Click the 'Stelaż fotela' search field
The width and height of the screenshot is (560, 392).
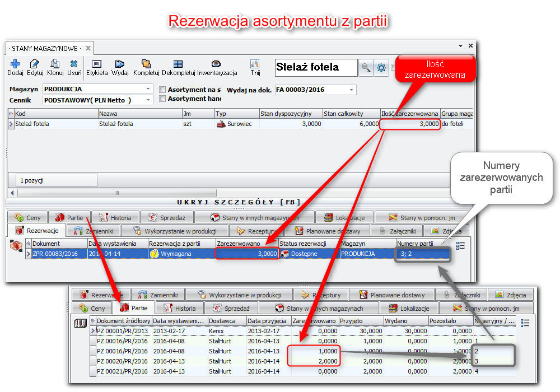click(316, 68)
